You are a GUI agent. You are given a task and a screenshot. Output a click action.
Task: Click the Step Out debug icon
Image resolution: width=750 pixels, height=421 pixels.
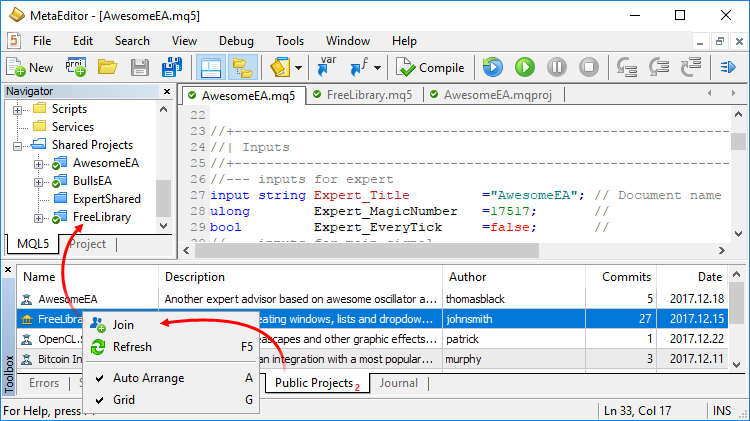pos(691,67)
